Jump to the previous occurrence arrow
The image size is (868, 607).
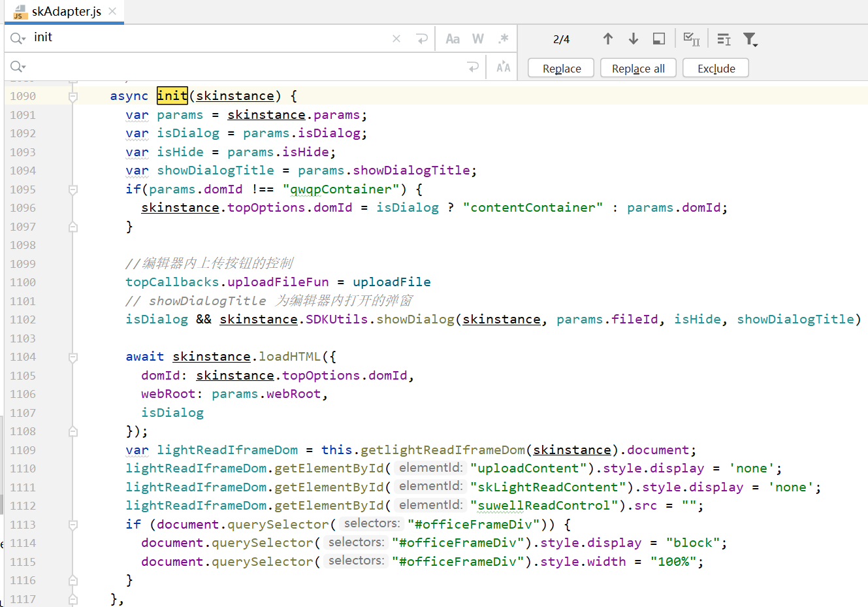(607, 39)
